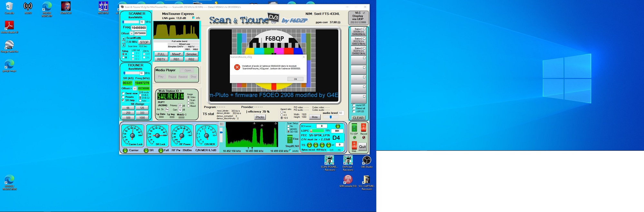Click the RF Power gauge
Screen dimensions: 644x212
[182, 136]
